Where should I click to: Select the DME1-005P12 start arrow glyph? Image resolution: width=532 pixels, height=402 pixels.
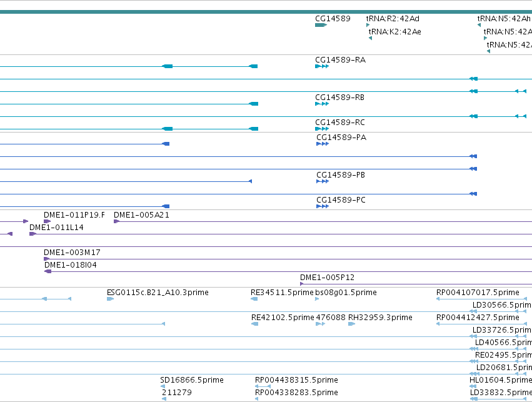tap(301, 284)
